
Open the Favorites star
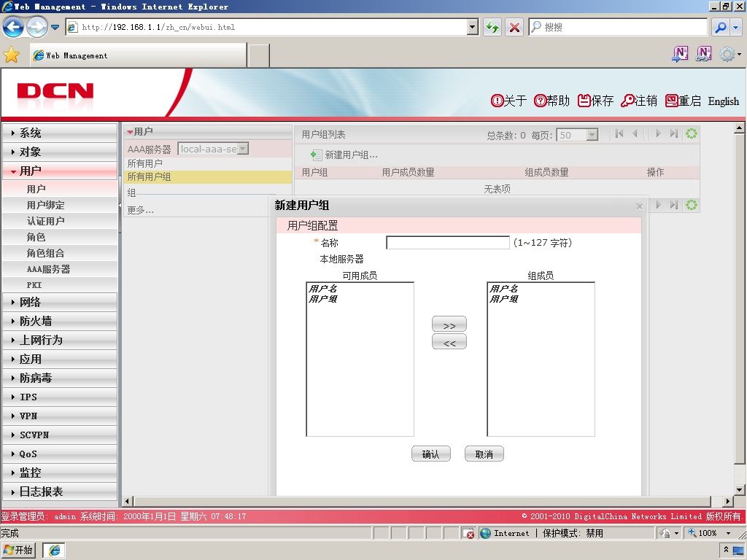pos(12,55)
